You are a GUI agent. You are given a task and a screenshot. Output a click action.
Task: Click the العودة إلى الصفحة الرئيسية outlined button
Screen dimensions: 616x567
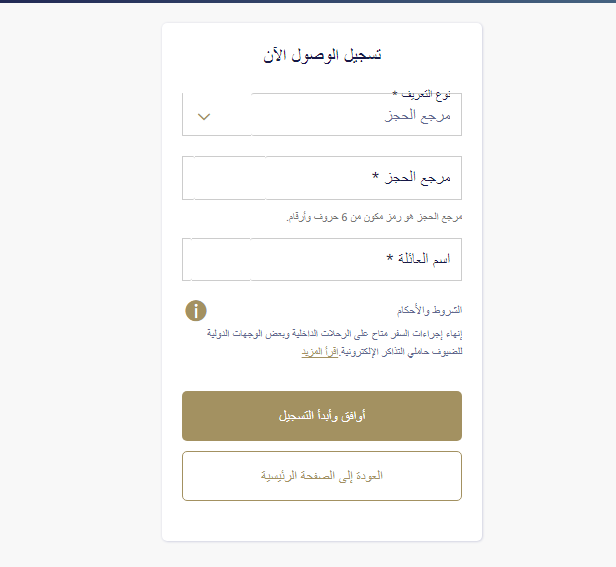(322, 476)
